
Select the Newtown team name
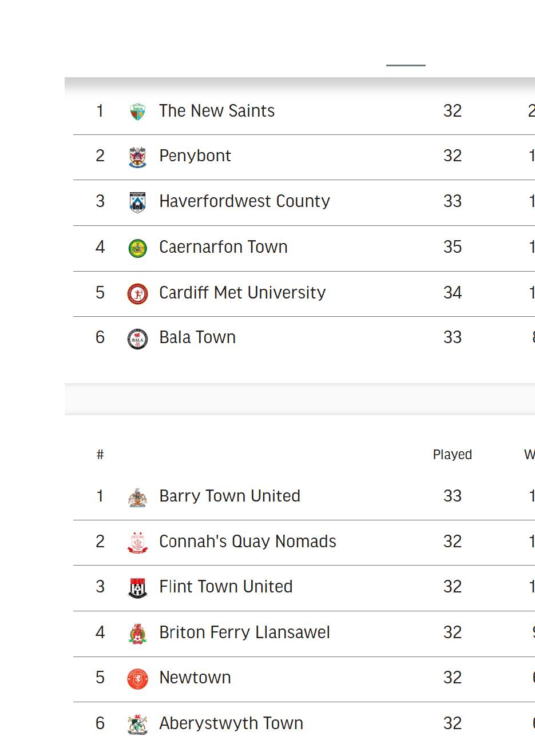(195, 678)
